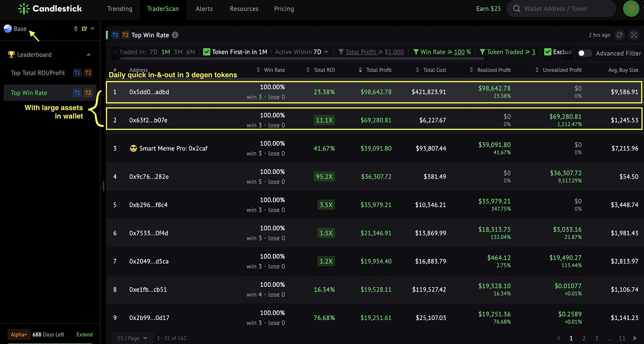This screenshot has width=644, height=344.
Task: Select the Ethereum chain icon in sidebar
Action: [x=76, y=29]
